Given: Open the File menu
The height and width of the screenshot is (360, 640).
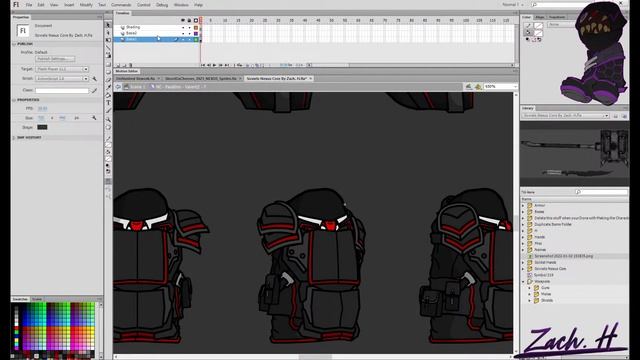Looking at the screenshot, I should [29, 5].
